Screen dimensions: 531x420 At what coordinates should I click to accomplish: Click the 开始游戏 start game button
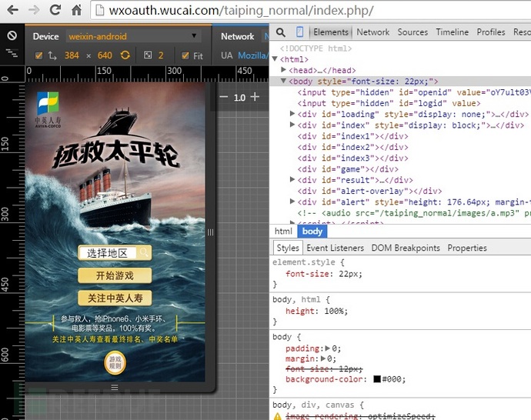click(115, 275)
